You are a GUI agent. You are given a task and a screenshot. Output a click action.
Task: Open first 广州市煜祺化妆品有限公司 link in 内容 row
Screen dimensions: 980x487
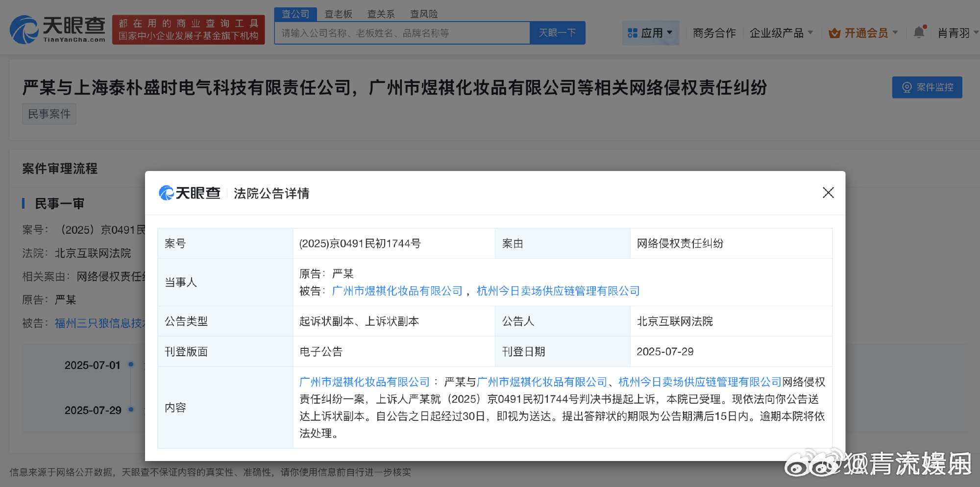(365, 382)
